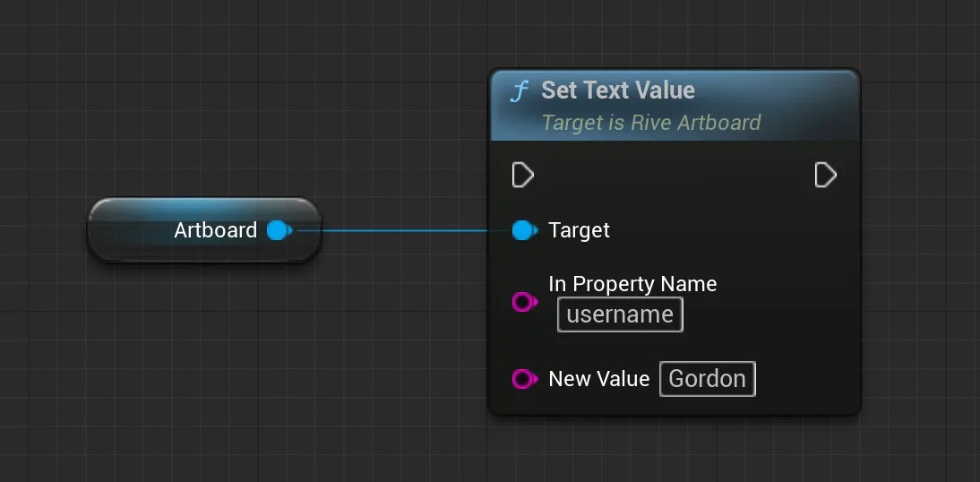Click the New Value label
Screen dimensions: 980x482
point(598,379)
